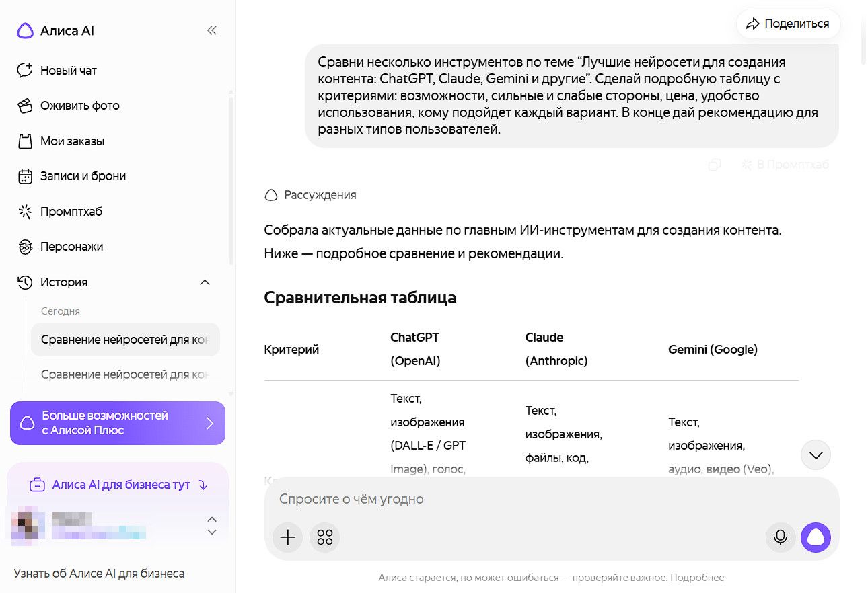868x593 pixels.
Task: Click the sidebar vertical scrollbar
Action: click(x=231, y=180)
